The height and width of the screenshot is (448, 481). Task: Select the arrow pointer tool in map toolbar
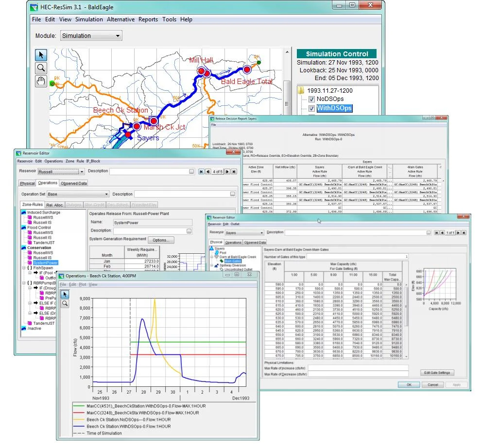coord(41,54)
